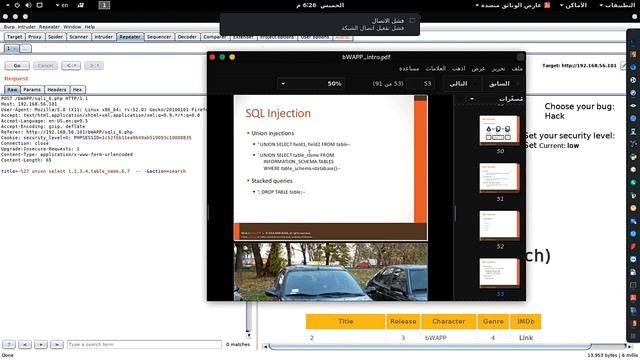The width and height of the screenshot is (640, 360).
Task: Select Repeater request tab 1
Action: 11,49
